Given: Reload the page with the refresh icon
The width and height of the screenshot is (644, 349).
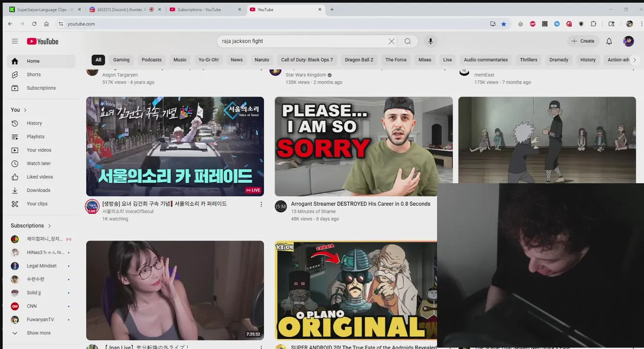Looking at the screenshot, I should pyautogui.click(x=34, y=24).
